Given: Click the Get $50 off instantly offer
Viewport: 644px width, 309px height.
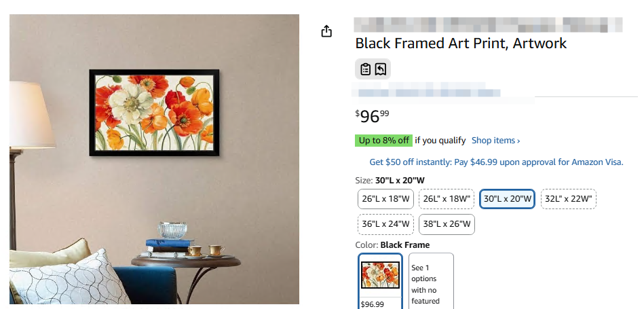Looking at the screenshot, I should point(496,162).
